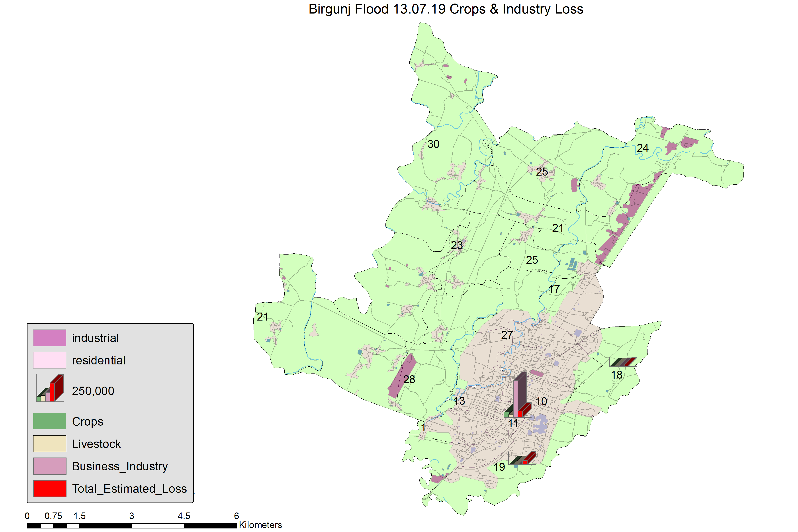Click the red Total_Estimated_Loss legend swatch

[x=49, y=488]
